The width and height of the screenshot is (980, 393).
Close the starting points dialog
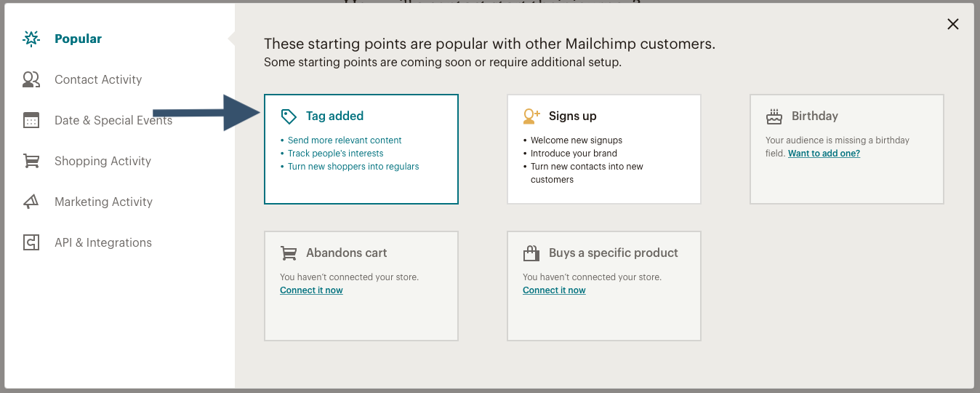click(953, 24)
